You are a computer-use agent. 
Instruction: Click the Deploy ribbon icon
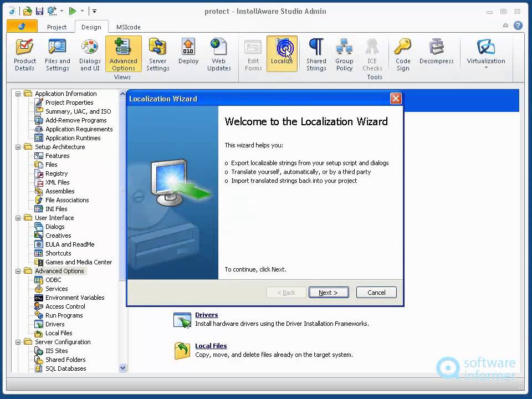pos(188,51)
